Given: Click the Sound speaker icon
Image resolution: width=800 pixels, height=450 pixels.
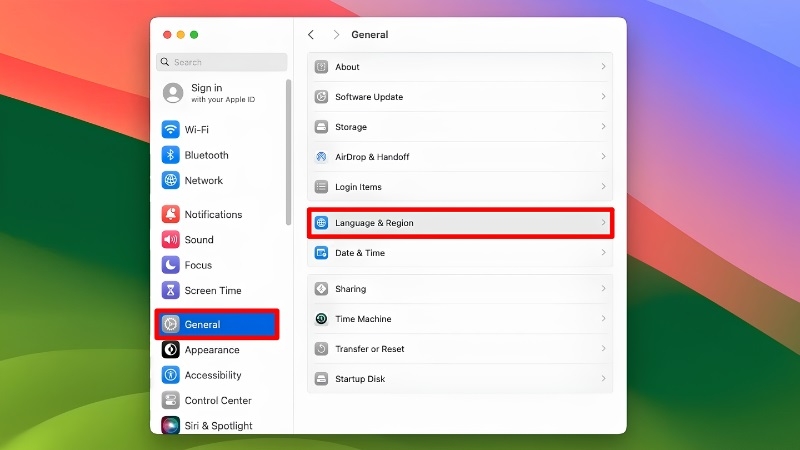Looking at the screenshot, I should click(170, 239).
